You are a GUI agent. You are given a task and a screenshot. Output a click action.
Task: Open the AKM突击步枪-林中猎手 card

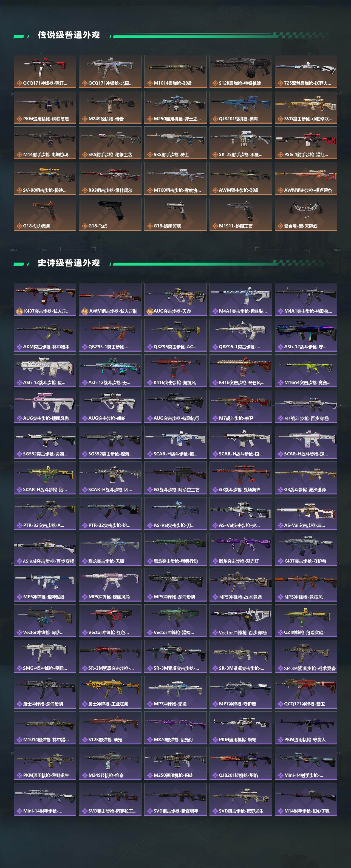tap(45, 335)
